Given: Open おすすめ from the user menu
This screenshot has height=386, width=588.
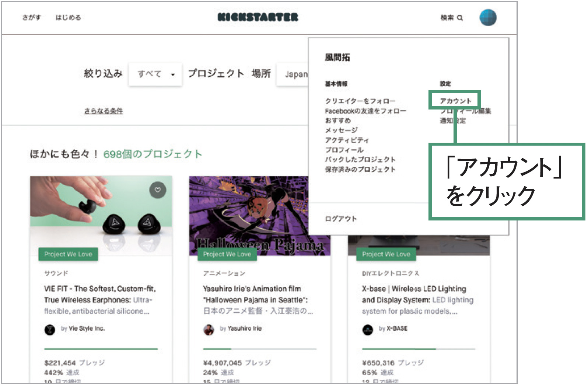Looking at the screenshot, I should pos(338,121).
